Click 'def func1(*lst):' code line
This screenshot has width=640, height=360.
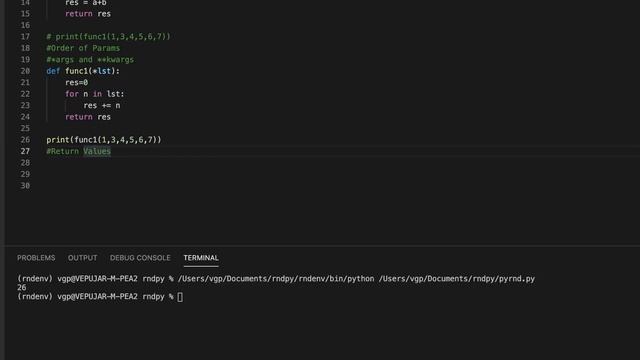[83, 71]
